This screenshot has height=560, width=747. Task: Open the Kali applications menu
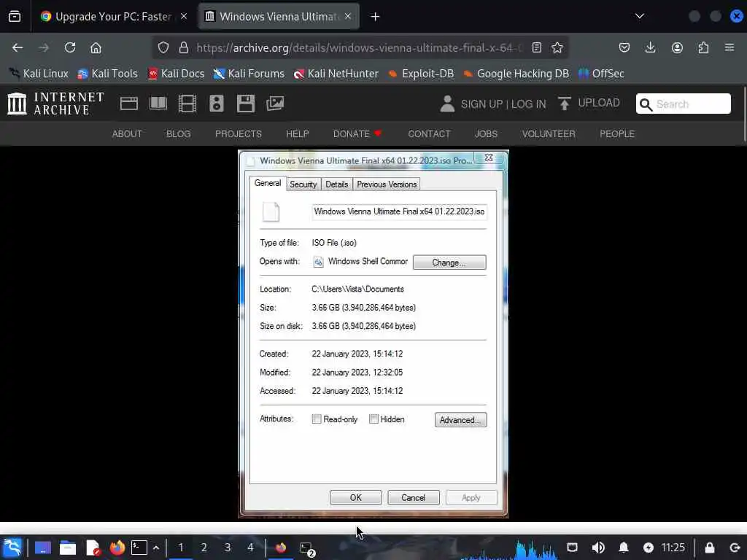12,547
